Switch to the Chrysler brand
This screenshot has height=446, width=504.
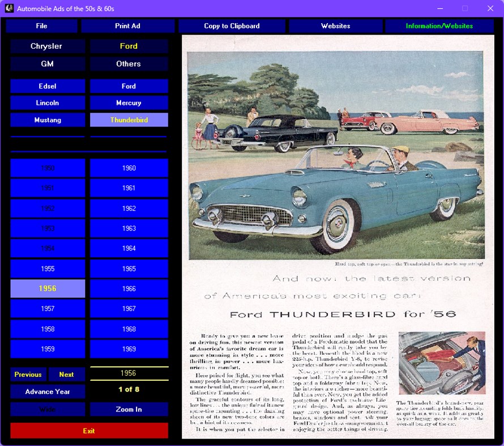[47, 46]
